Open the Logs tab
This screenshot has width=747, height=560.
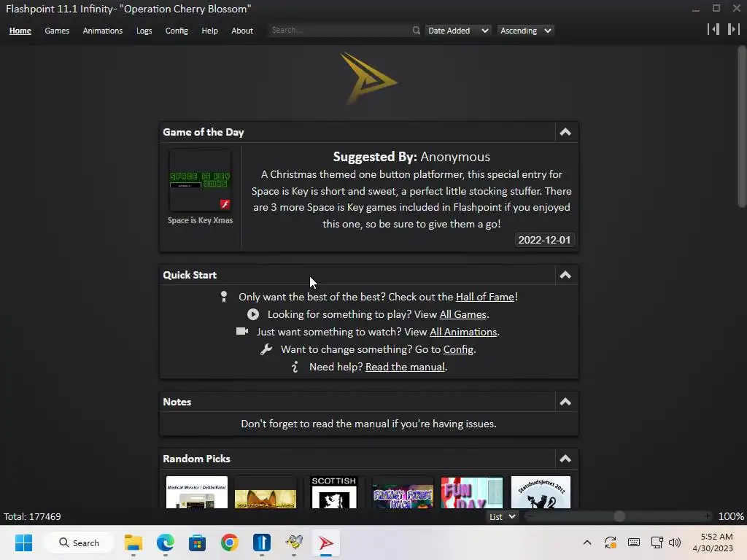(x=144, y=31)
